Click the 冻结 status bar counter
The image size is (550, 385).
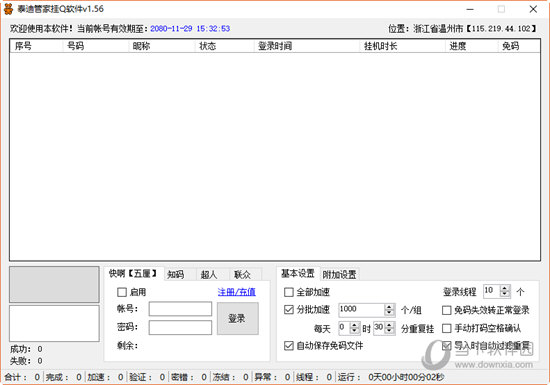click(x=231, y=377)
